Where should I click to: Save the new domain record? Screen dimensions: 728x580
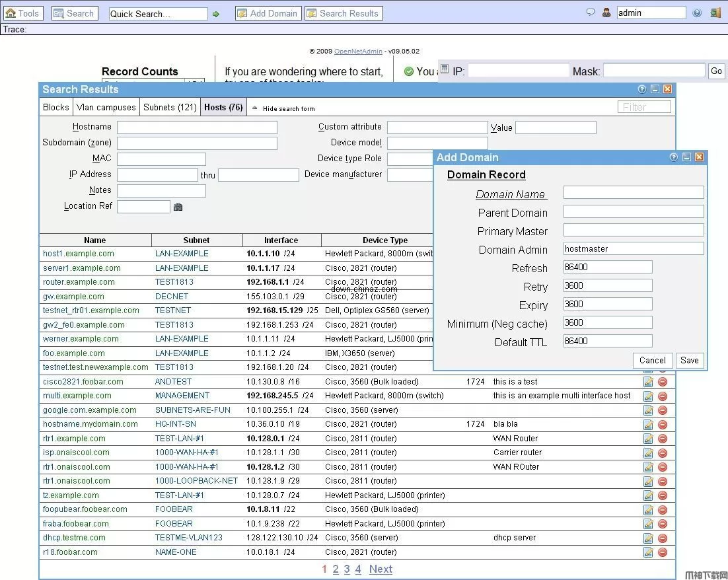[689, 360]
